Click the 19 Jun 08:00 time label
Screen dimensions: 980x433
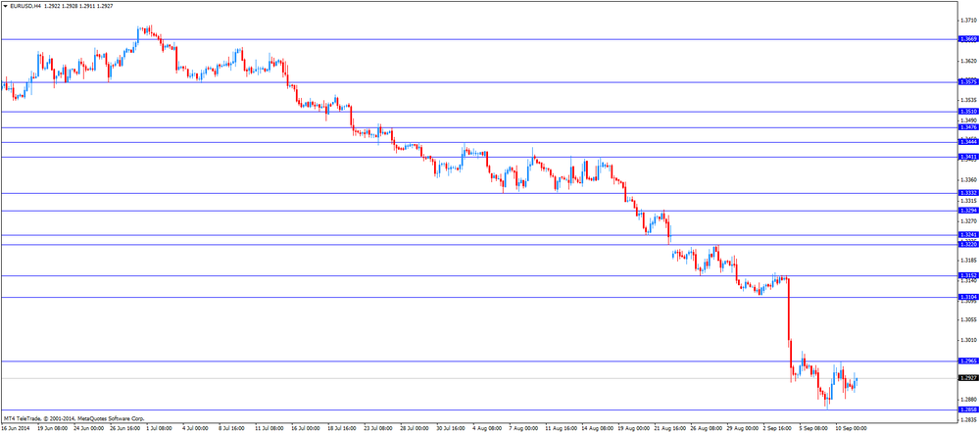(52, 429)
